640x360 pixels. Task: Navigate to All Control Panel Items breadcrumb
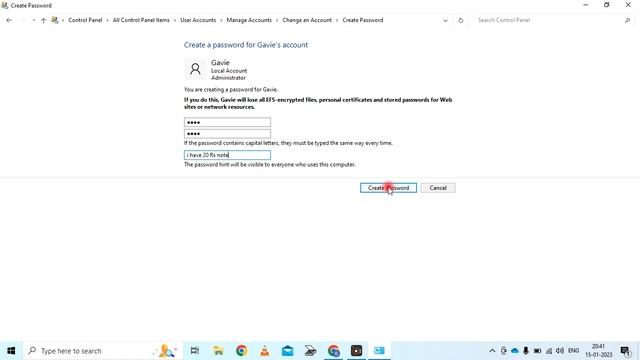pos(141,20)
